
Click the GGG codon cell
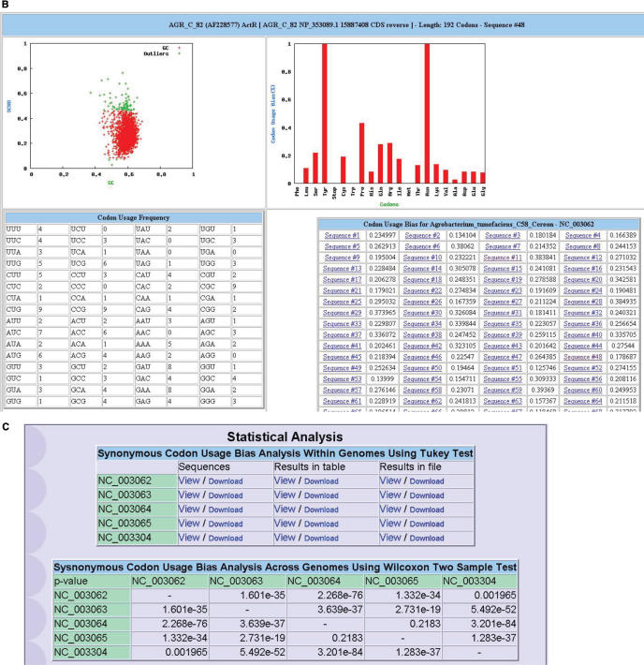[x=214, y=401]
